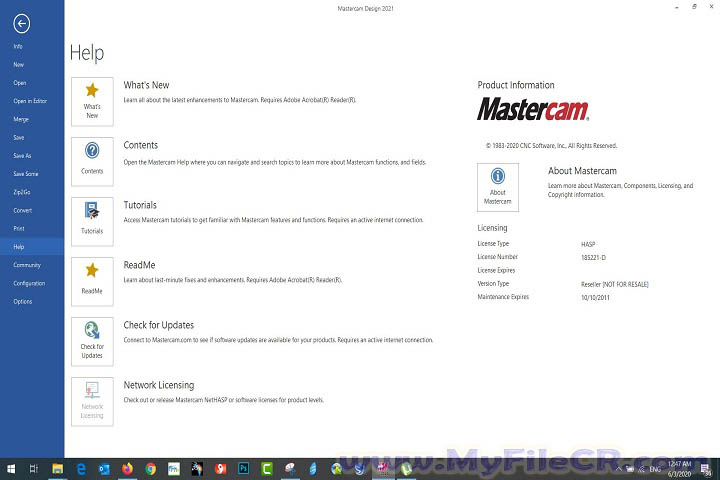The height and width of the screenshot is (480, 720).
Task: Open the Contents help tile
Action: (x=92, y=162)
